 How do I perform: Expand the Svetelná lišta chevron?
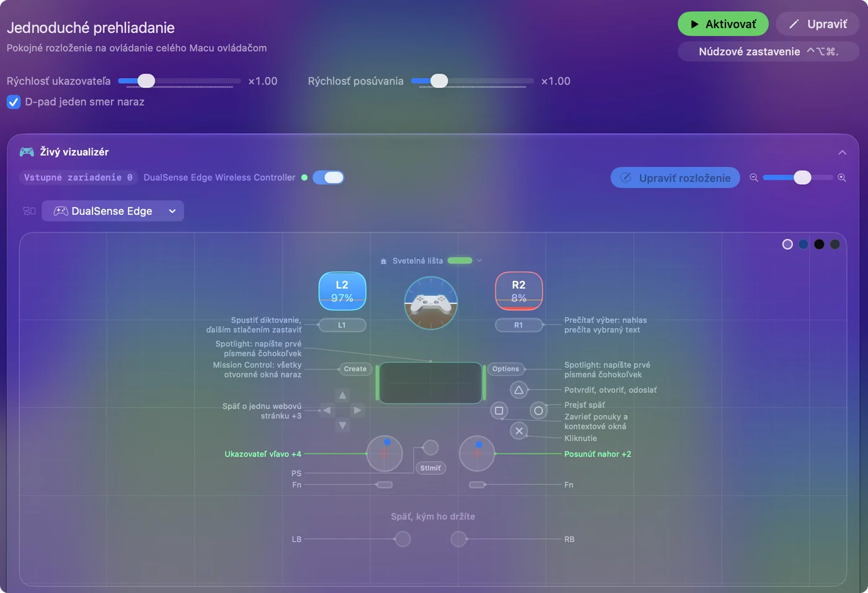(479, 261)
